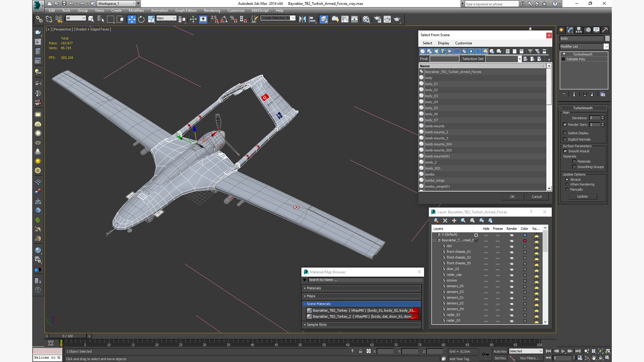
Task: Click Create New Layer icon in Layer dialog
Action: coord(436,221)
